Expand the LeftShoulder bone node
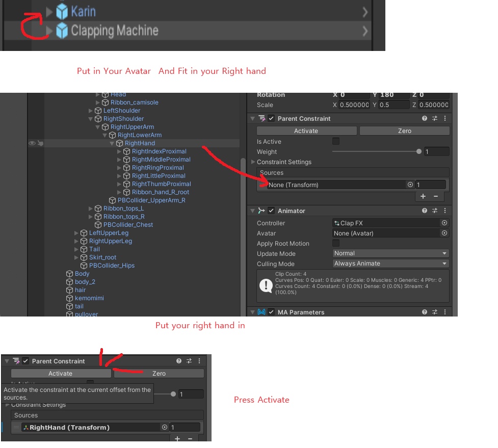 pyautogui.click(x=91, y=111)
